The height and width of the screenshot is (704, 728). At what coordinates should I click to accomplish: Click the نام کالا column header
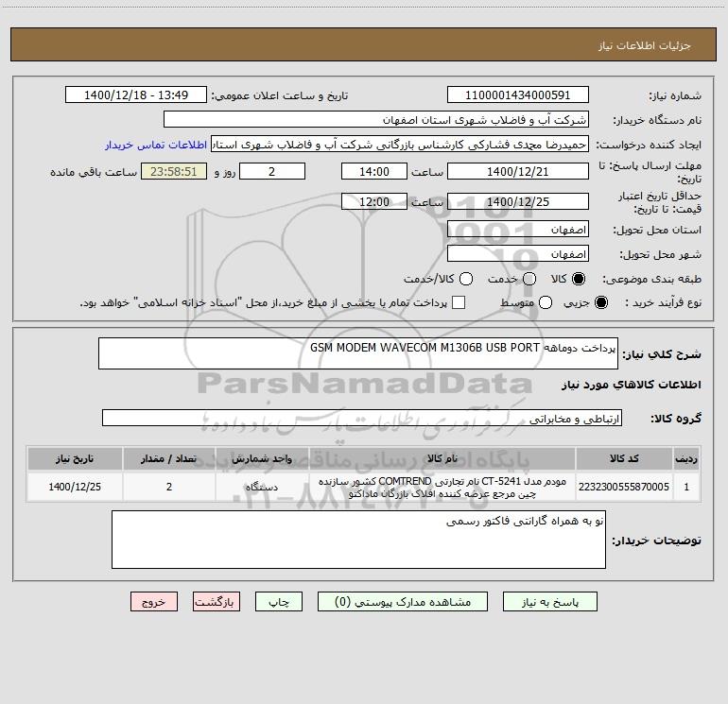pos(442,458)
